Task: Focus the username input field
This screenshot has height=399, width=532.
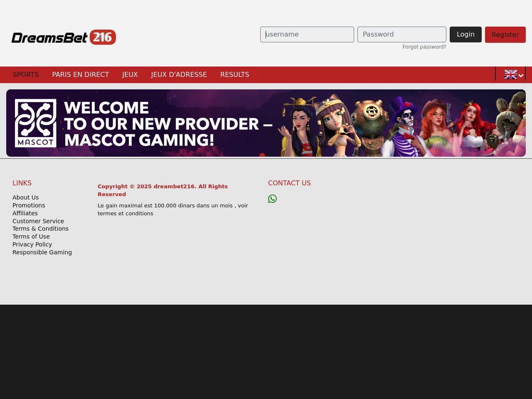Action: (307, 34)
